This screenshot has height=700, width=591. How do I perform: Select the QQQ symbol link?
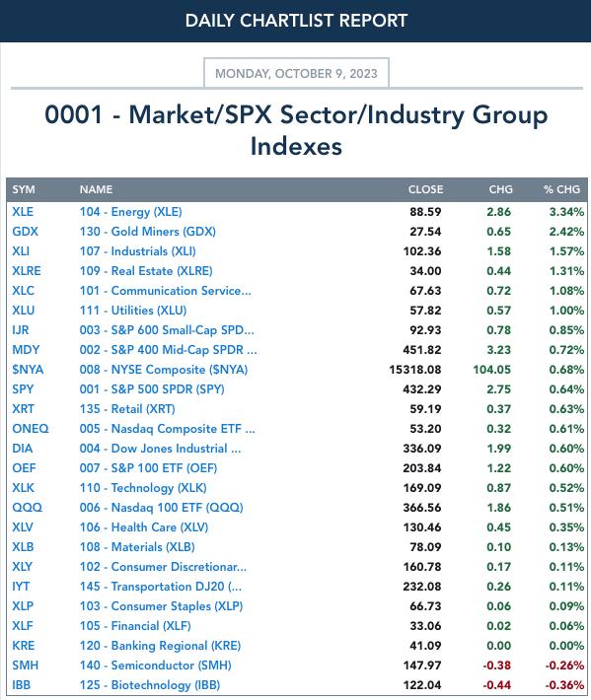[x=28, y=507]
